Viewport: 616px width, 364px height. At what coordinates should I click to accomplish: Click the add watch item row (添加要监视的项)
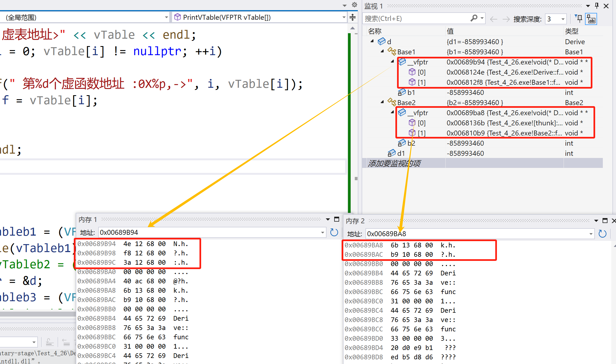[485, 163]
